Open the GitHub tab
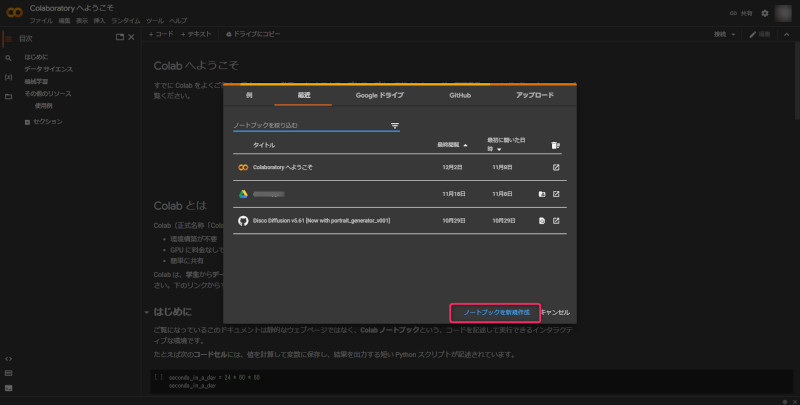 460,95
